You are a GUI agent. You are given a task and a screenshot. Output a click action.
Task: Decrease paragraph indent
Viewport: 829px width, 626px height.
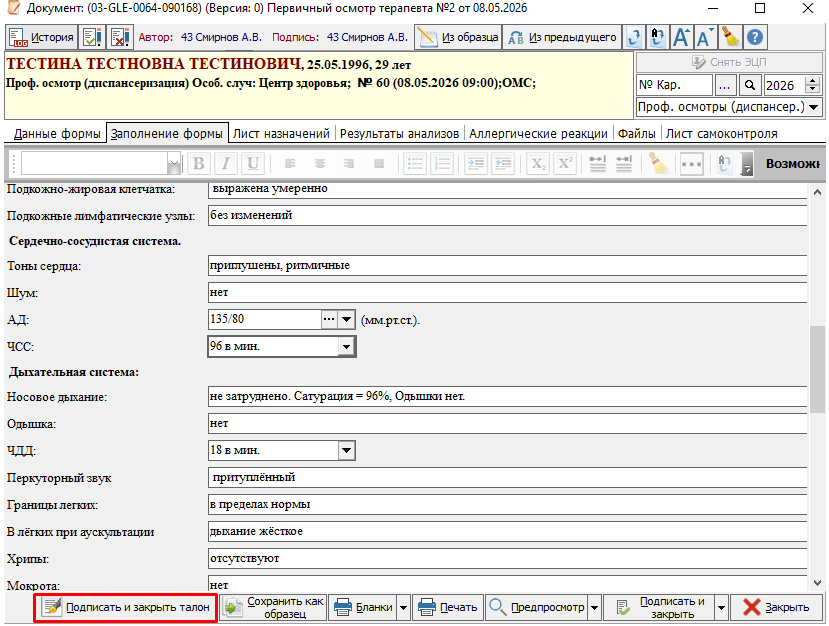click(503, 164)
